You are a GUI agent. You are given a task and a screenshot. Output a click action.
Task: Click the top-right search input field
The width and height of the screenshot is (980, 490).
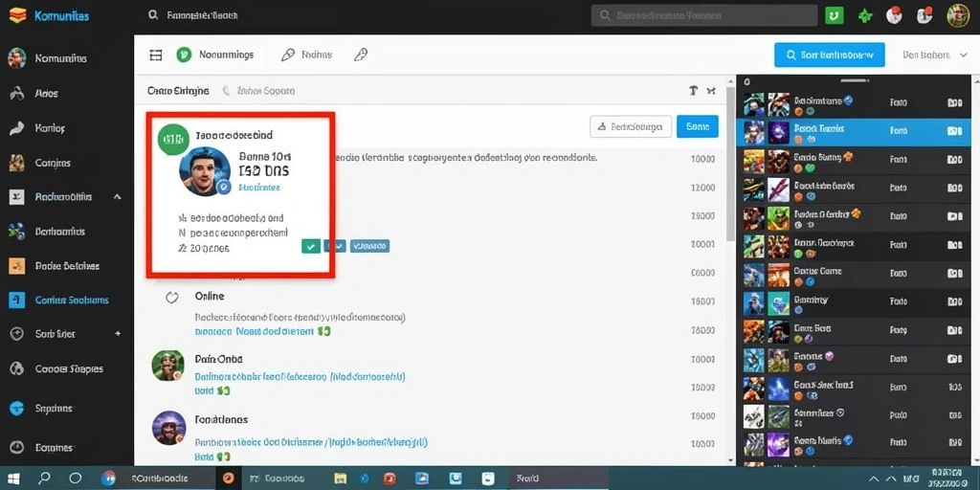pos(704,15)
